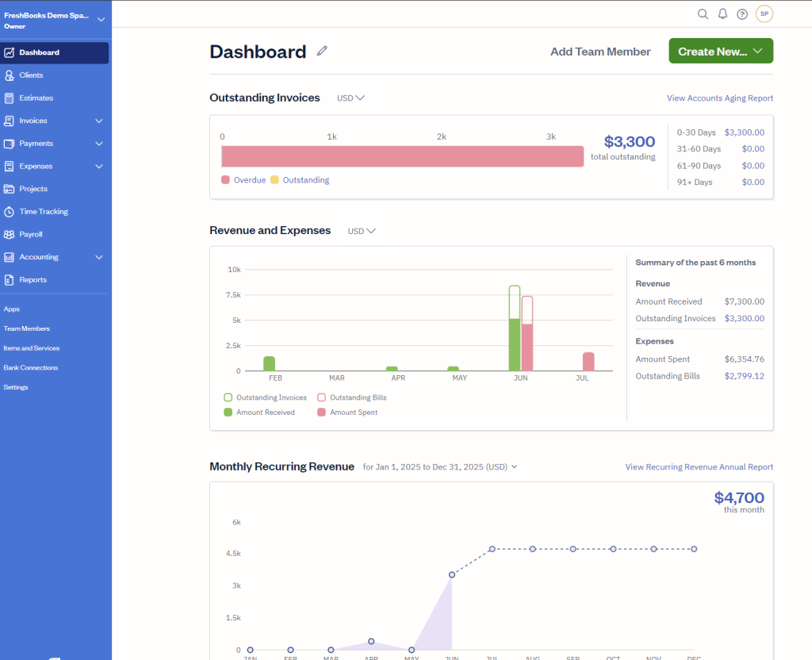Open search with the magnifier icon
The image size is (812, 660).
[x=703, y=14]
